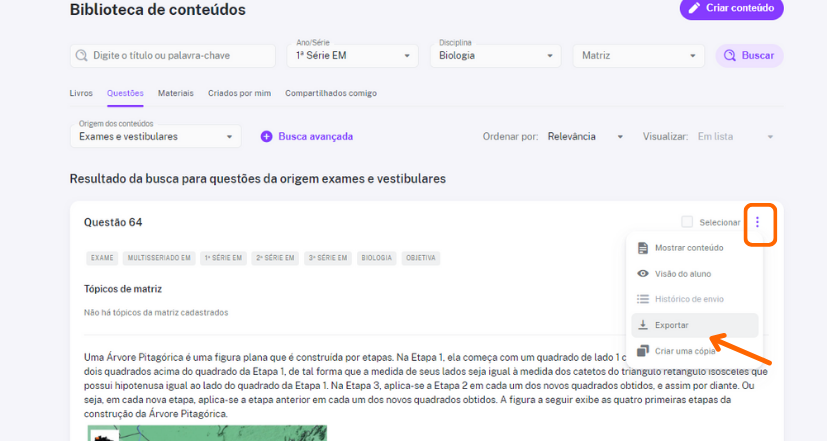Choose Mostrar conteúdo from the menu
This screenshot has width=828, height=442.
(694, 248)
